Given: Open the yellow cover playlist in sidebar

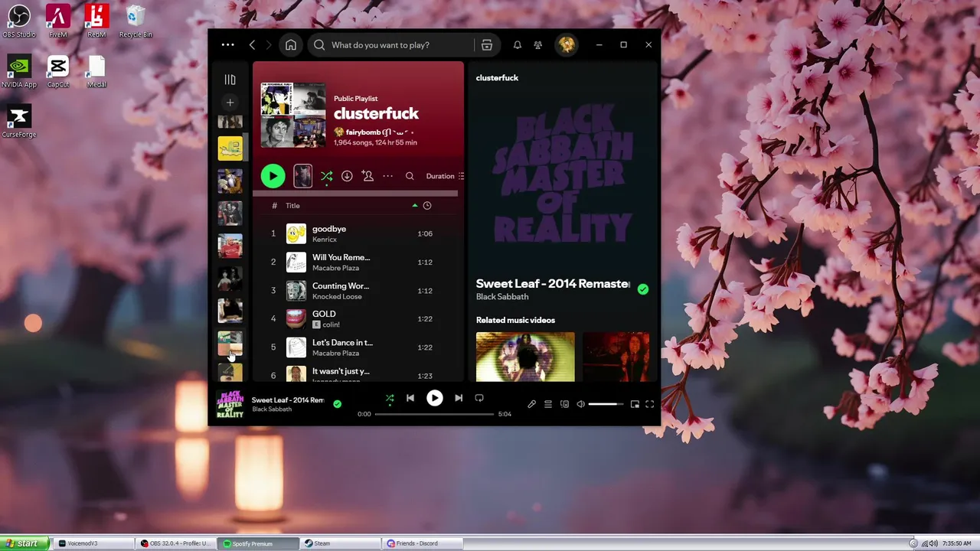Looking at the screenshot, I should [230, 148].
